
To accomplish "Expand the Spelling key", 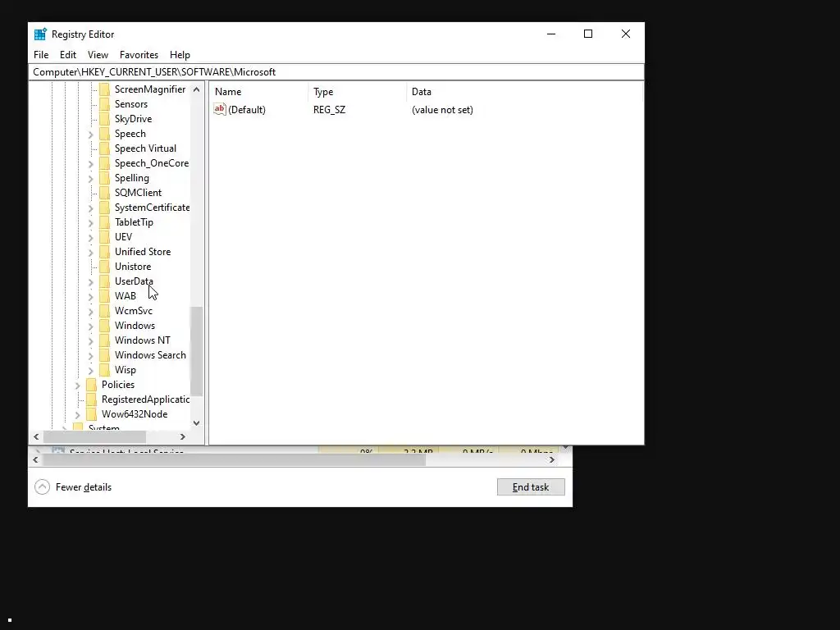I will click(90, 178).
